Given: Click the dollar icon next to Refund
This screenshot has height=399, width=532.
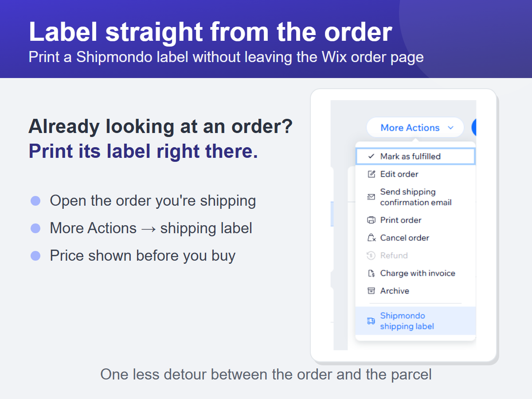Looking at the screenshot, I should [372, 256].
